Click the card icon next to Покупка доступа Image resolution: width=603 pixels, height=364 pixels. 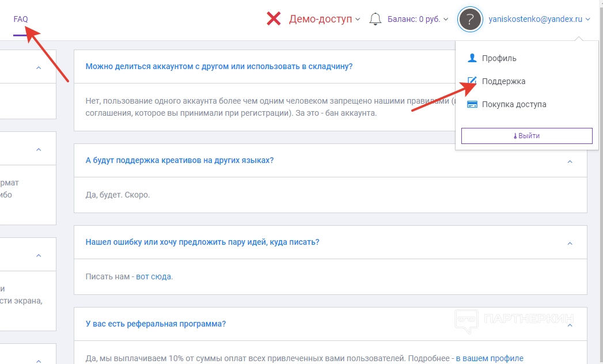(472, 104)
